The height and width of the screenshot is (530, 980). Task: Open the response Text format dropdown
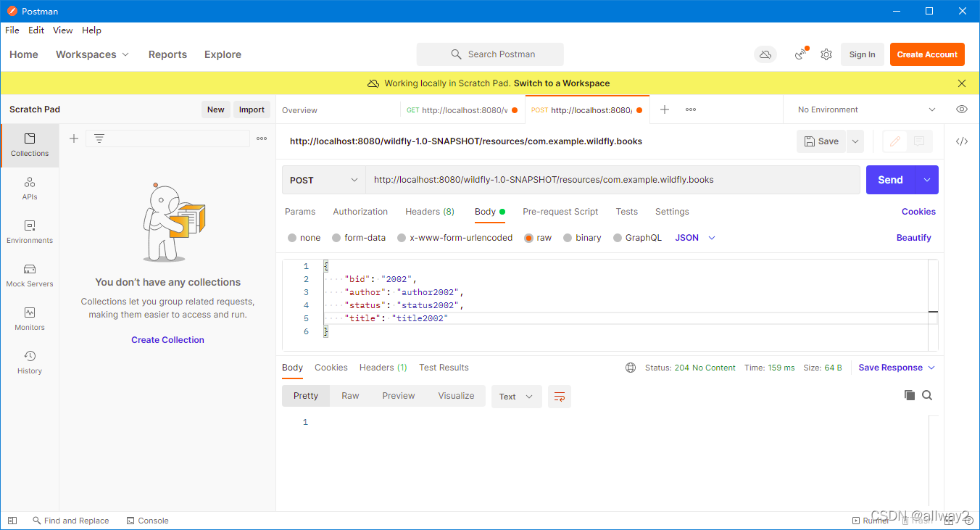[516, 397]
